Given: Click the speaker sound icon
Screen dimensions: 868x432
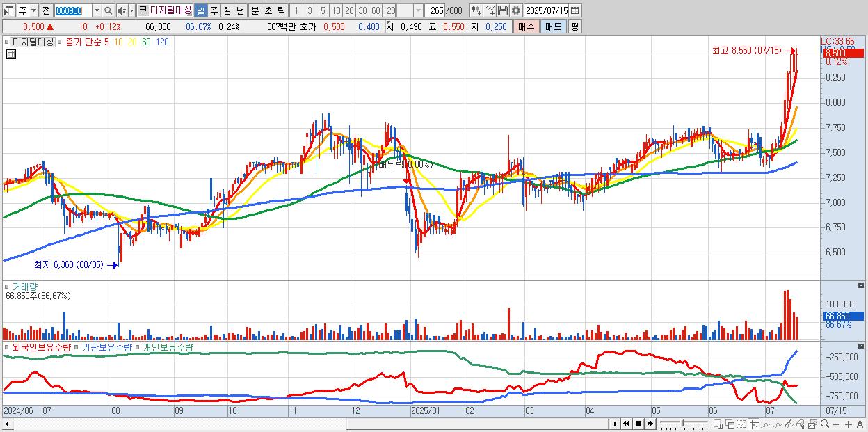Looking at the screenshot, I should click(x=122, y=11).
